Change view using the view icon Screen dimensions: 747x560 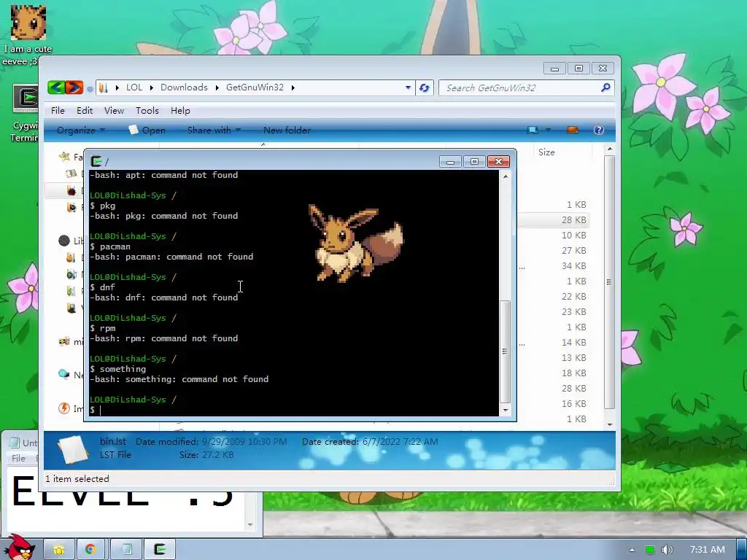tap(533, 130)
